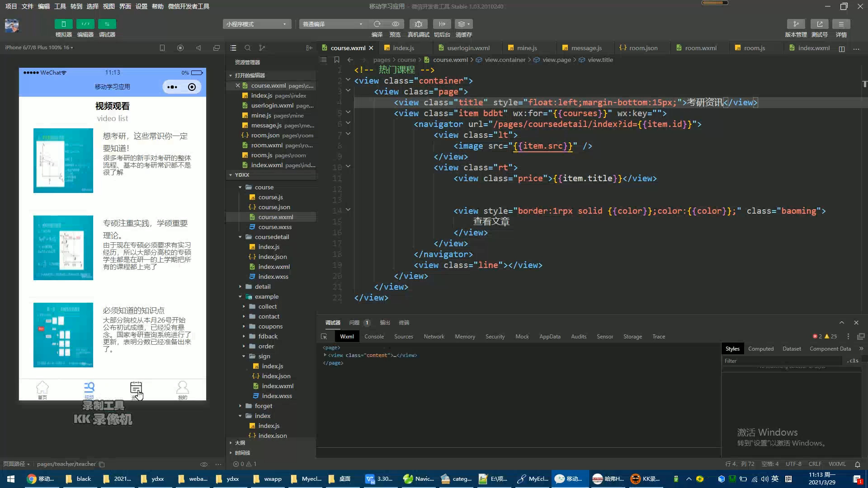Viewport: 868px width, 488px height.
Task: Open the 普通编译 compile mode dropdown
Action: click(x=333, y=24)
